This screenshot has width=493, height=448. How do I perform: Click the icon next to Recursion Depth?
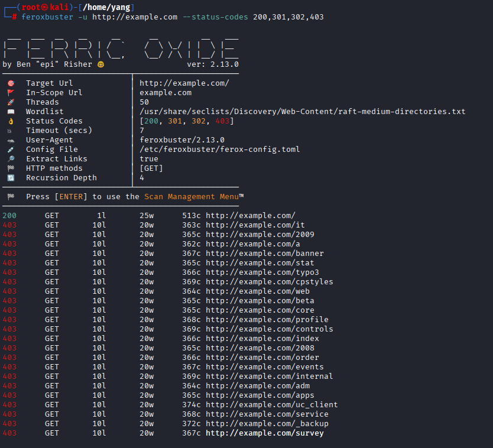click(11, 178)
